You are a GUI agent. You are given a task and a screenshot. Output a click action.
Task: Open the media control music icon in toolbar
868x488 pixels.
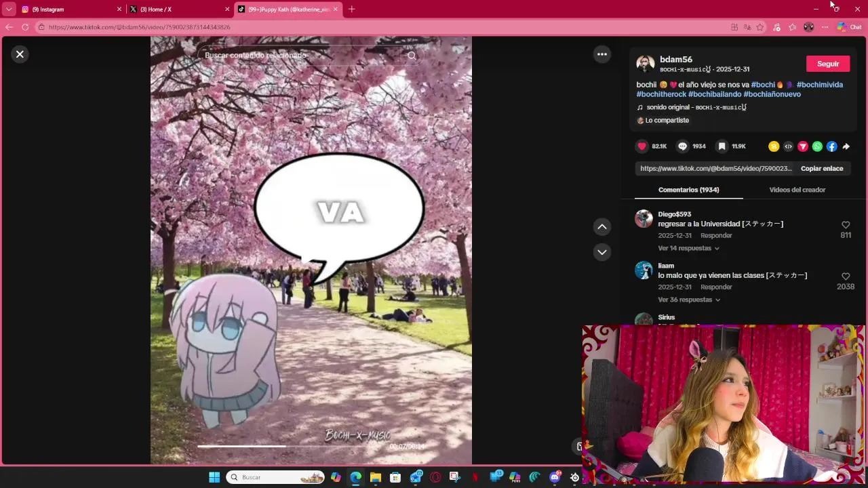click(x=776, y=27)
